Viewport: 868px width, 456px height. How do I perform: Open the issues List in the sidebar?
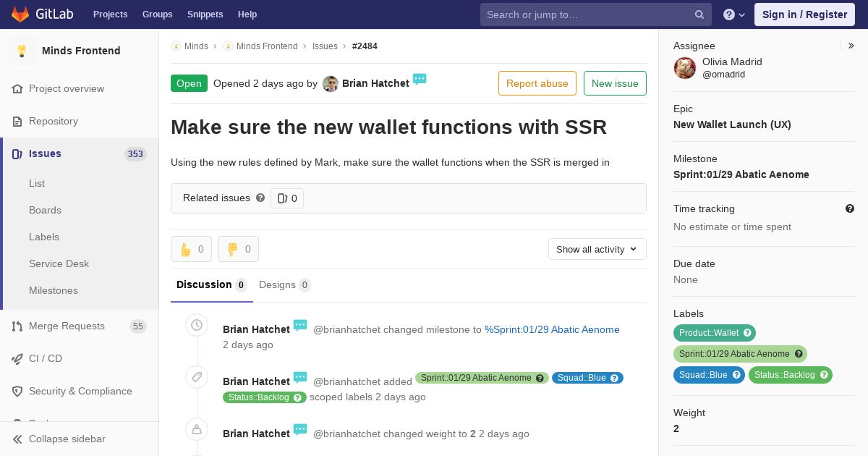pos(37,183)
